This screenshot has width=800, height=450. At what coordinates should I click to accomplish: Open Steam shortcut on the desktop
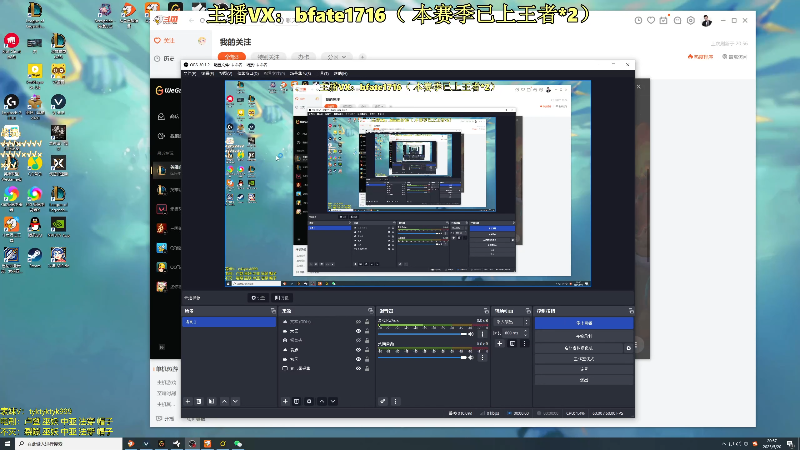point(35,257)
